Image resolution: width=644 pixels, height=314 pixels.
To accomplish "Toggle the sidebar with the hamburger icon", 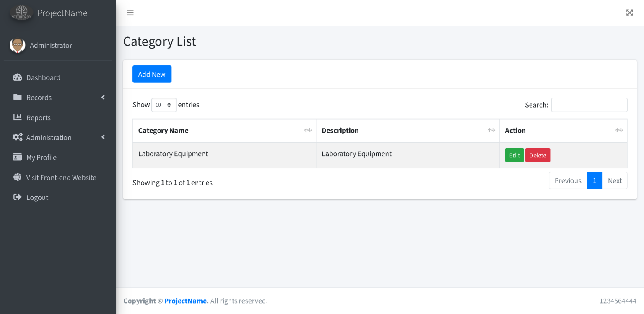I will (130, 13).
